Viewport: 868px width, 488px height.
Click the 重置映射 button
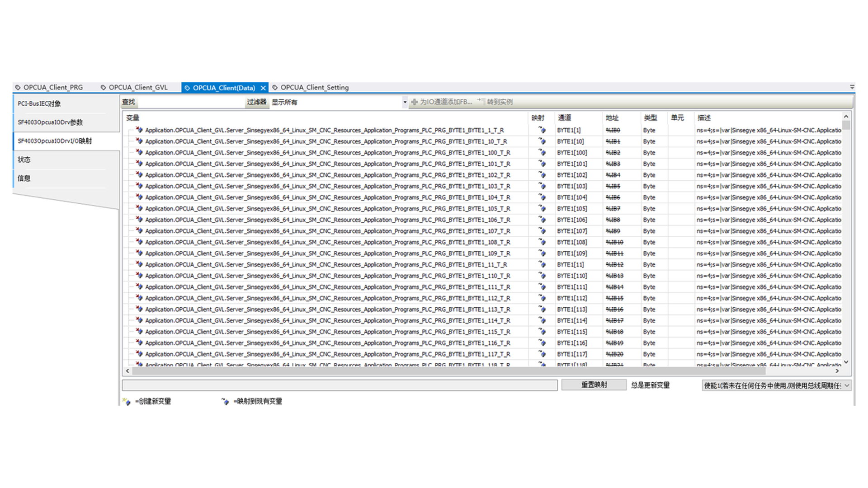[x=594, y=385]
